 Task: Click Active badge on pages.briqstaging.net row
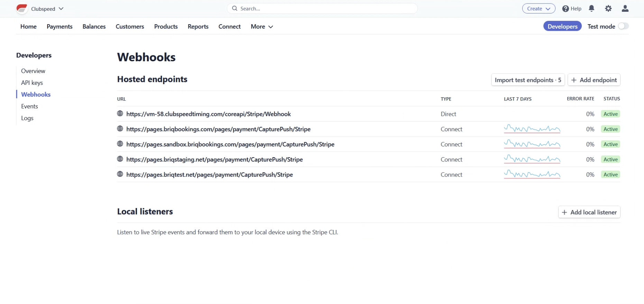pos(610,160)
